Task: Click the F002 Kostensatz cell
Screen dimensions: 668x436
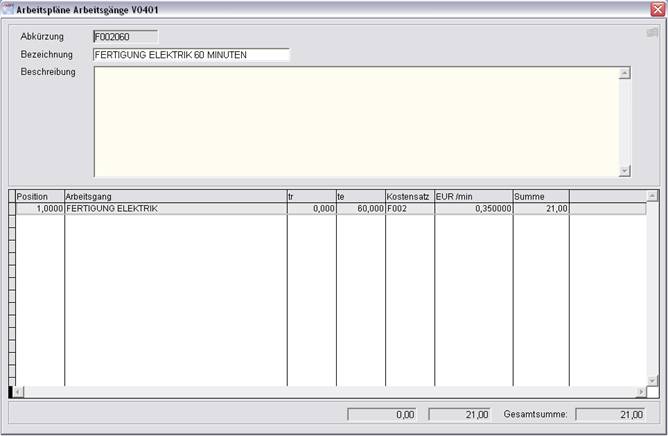Action: click(x=409, y=209)
